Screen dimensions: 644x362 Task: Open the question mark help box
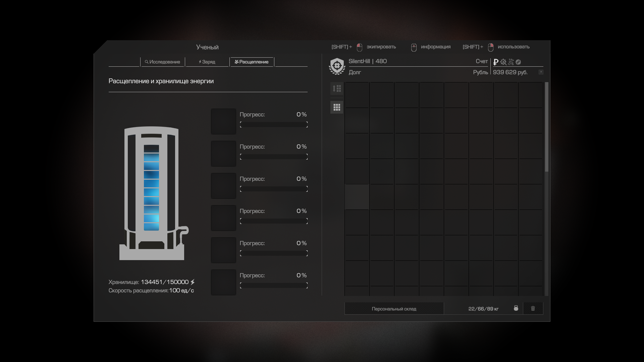click(541, 72)
